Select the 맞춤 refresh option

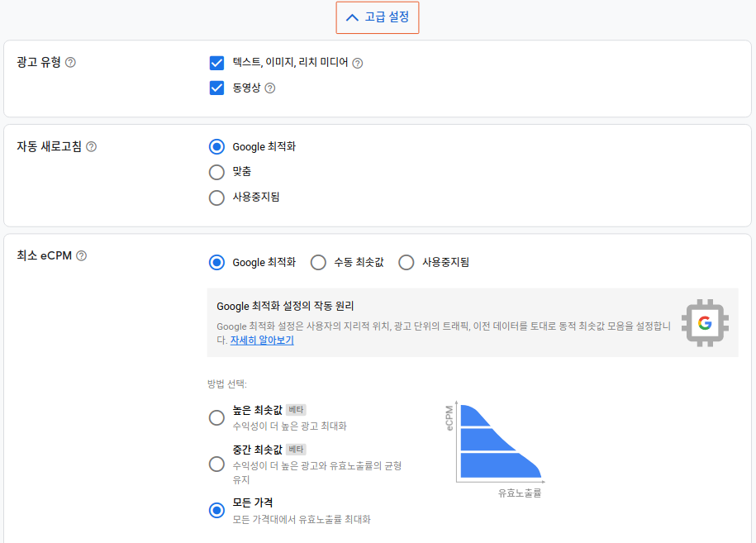click(x=216, y=172)
